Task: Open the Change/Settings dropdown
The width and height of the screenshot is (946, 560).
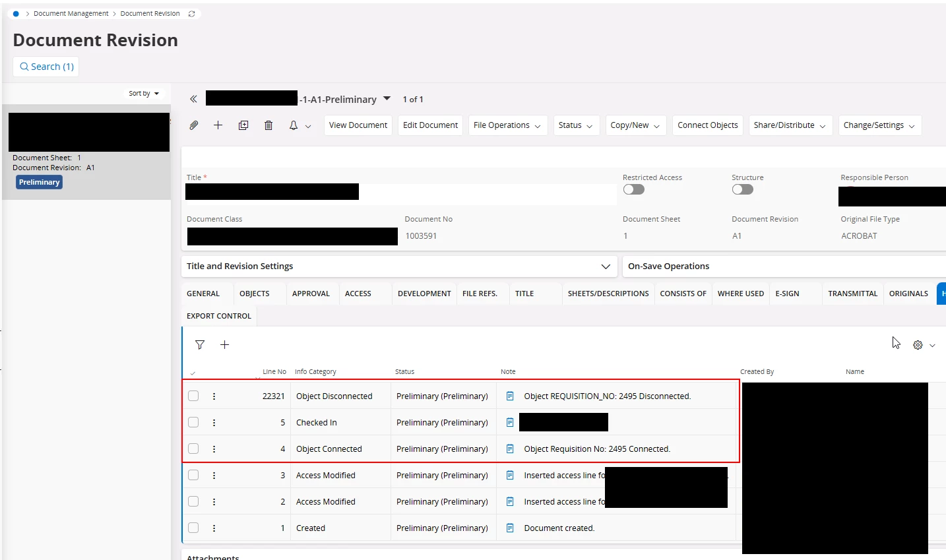Action: click(x=879, y=125)
